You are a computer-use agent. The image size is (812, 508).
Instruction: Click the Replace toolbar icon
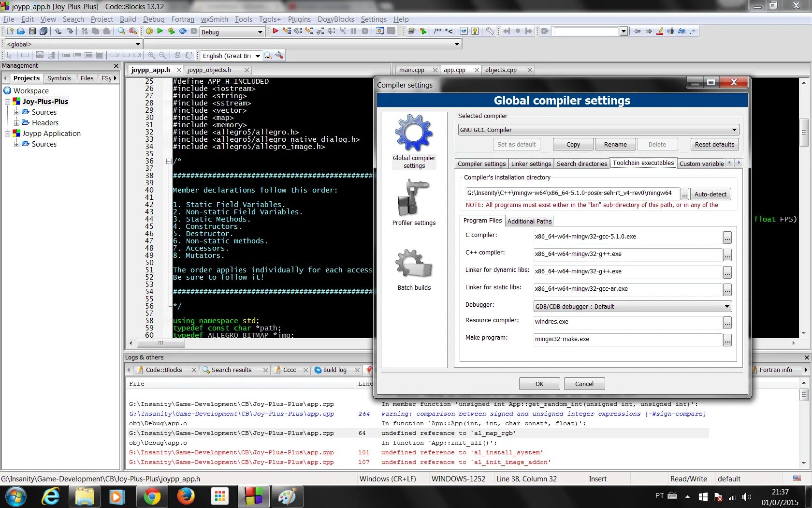[x=133, y=31]
